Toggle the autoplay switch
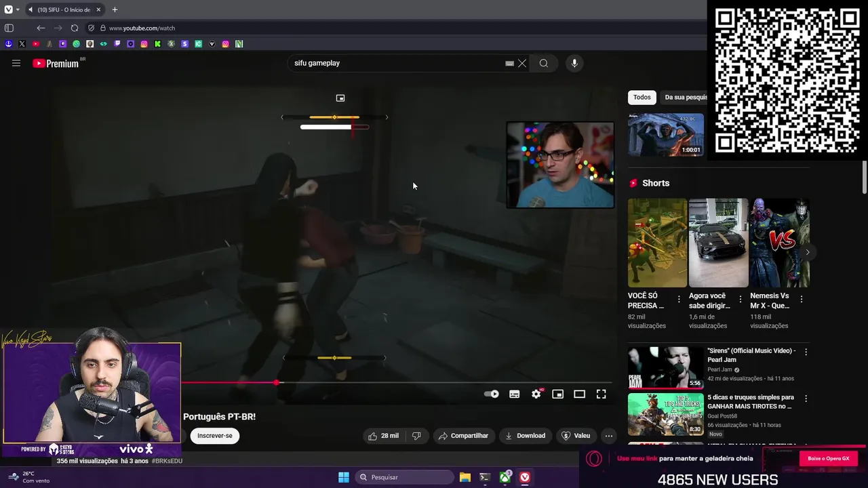The height and width of the screenshot is (488, 868). click(492, 394)
